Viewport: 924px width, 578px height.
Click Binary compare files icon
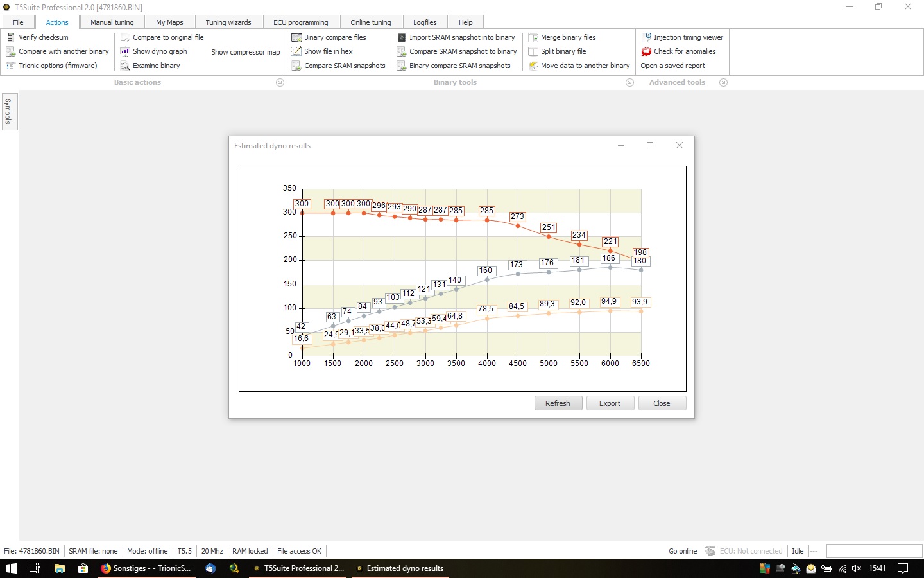(296, 37)
